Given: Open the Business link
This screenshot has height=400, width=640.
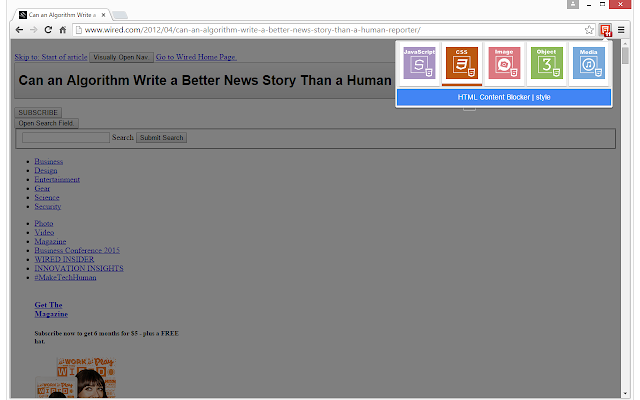Looking at the screenshot, I should [49, 161].
